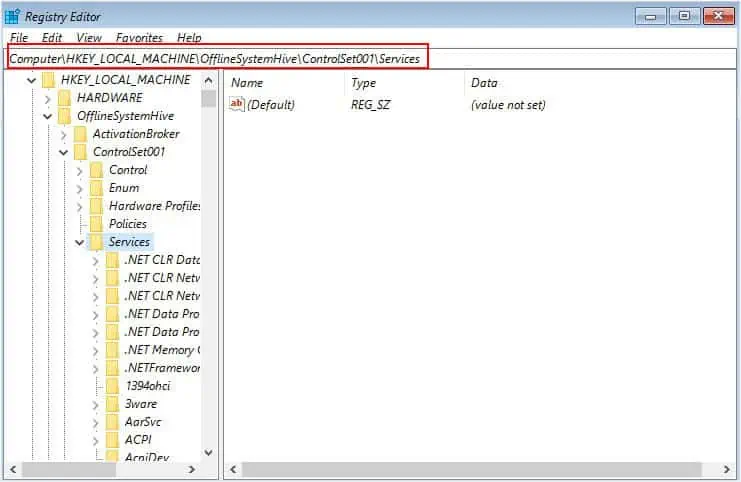Select the Policies tree item
This screenshot has height=482, width=741.
pyautogui.click(x=128, y=224)
